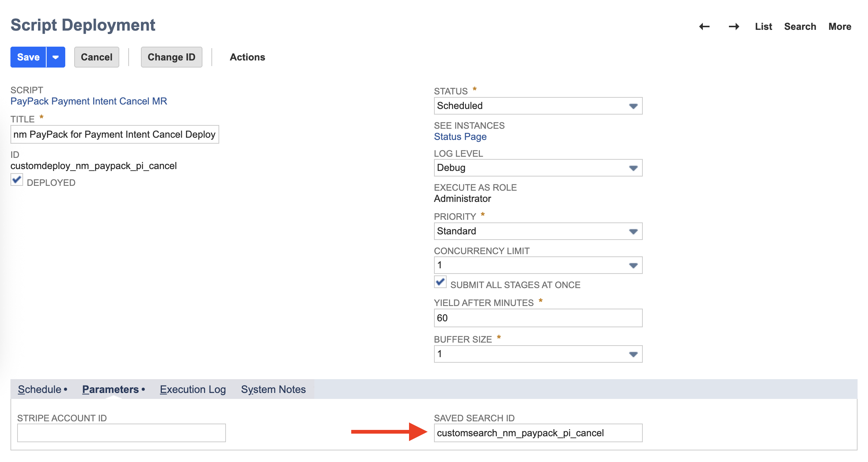Toggle the Deployed checkbox

(17, 180)
